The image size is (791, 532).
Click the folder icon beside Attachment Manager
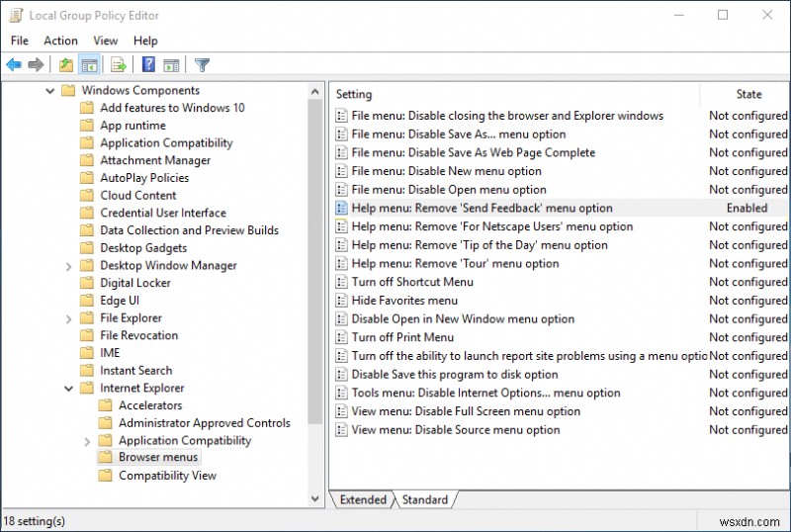(87, 160)
